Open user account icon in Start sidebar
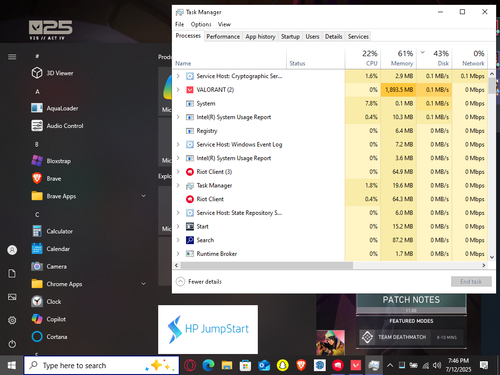Viewport: 500px width, 375px height. click(12, 250)
